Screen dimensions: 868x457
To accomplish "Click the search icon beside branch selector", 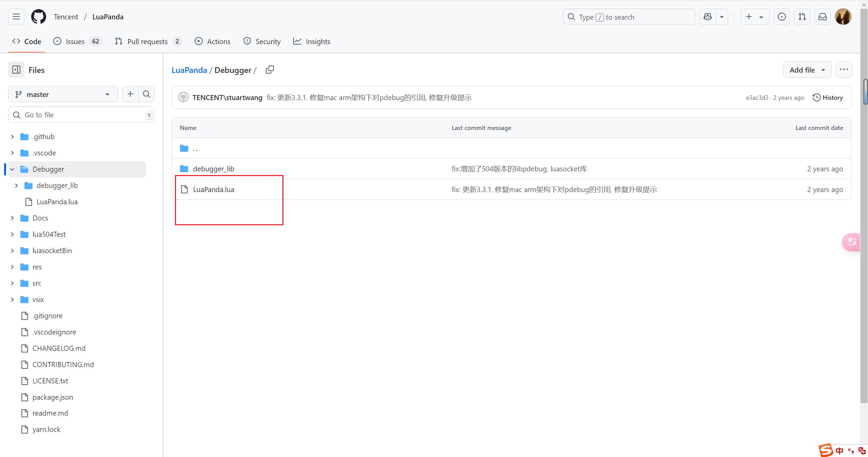I will [x=146, y=94].
